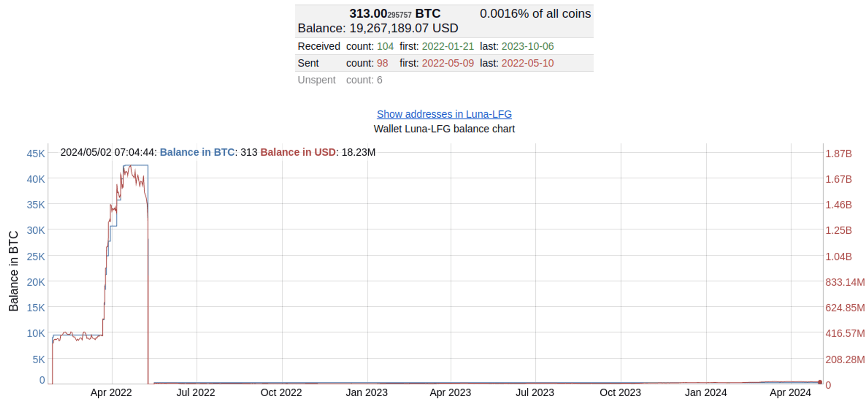Click the 'Apr 2023' x-axis label
868x403 pixels.
tap(450, 392)
